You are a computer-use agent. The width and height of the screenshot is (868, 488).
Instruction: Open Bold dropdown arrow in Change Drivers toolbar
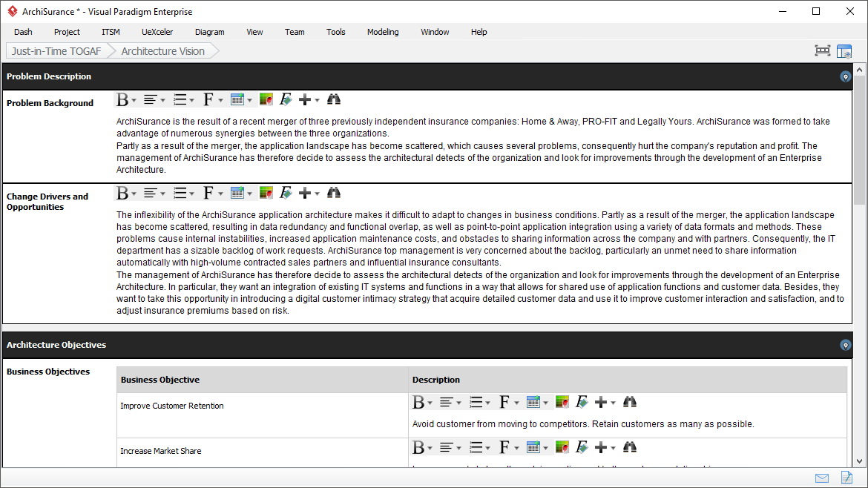(x=134, y=194)
